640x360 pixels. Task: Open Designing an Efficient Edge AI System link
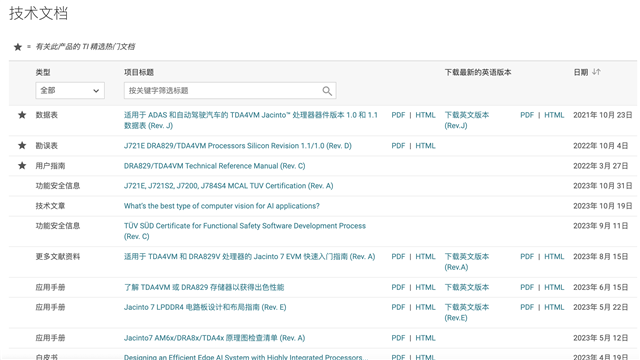coord(246,357)
